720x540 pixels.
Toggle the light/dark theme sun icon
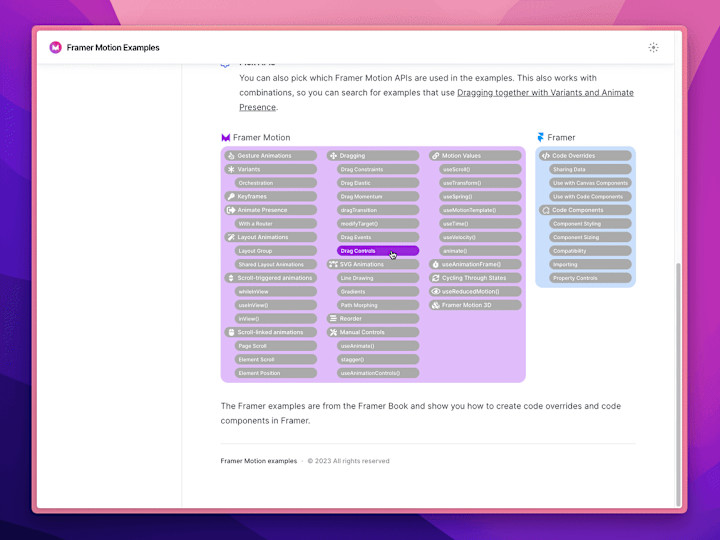click(x=653, y=47)
